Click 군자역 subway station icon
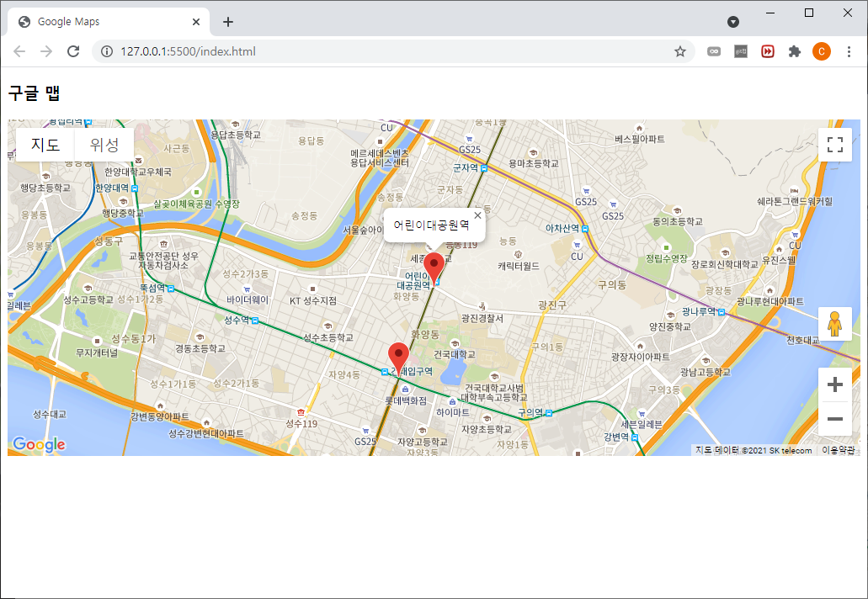The image size is (868, 599). 484,167
